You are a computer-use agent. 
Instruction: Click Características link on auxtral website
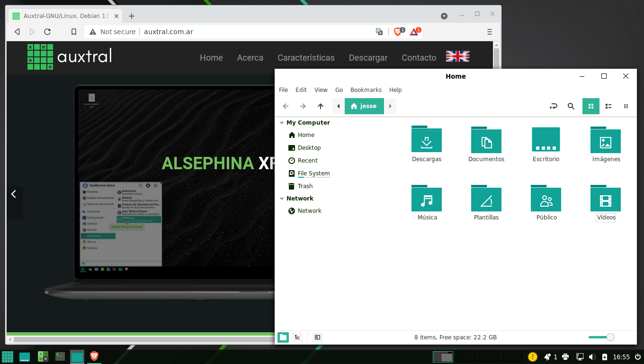[306, 58]
